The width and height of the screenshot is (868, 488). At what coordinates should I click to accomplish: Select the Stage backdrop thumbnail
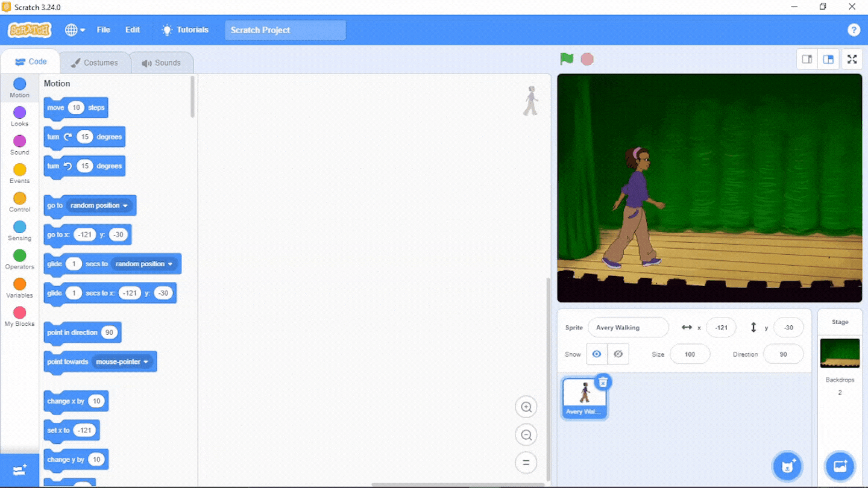pyautogui.click(x=840, y=353)
